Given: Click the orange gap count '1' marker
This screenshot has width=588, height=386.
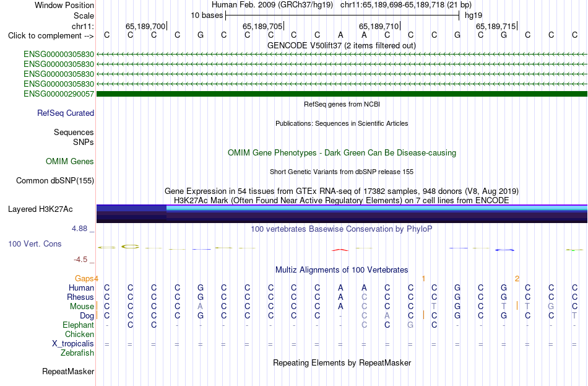Looking at the screenshot, I should [x=423, y=279].
